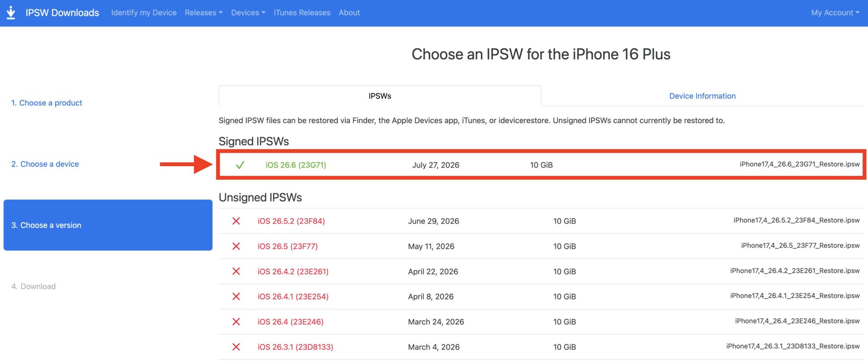Image resolution: width=868 pixels, height=363 pixels.
Task: Select signed iOS 26.6 (23G71) version
Action: [x=296, y=165]
